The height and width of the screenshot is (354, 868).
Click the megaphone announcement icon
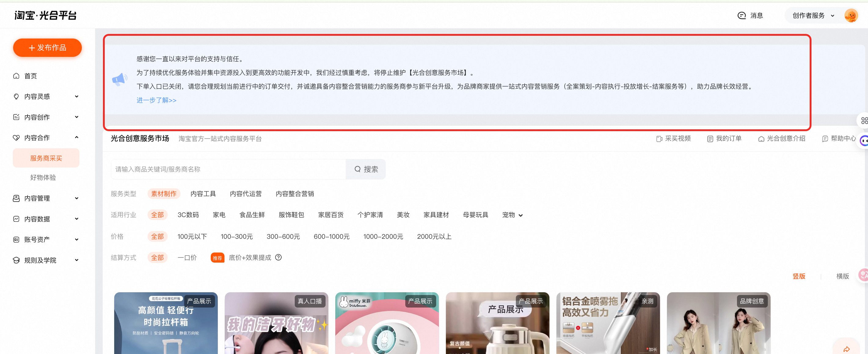tap(120, 79)
